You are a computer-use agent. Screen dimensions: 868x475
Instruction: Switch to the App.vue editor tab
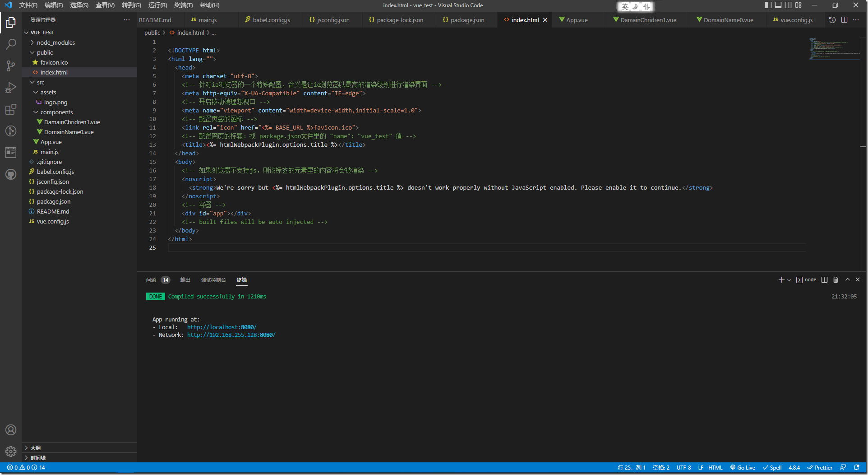(x=577, y=20)
